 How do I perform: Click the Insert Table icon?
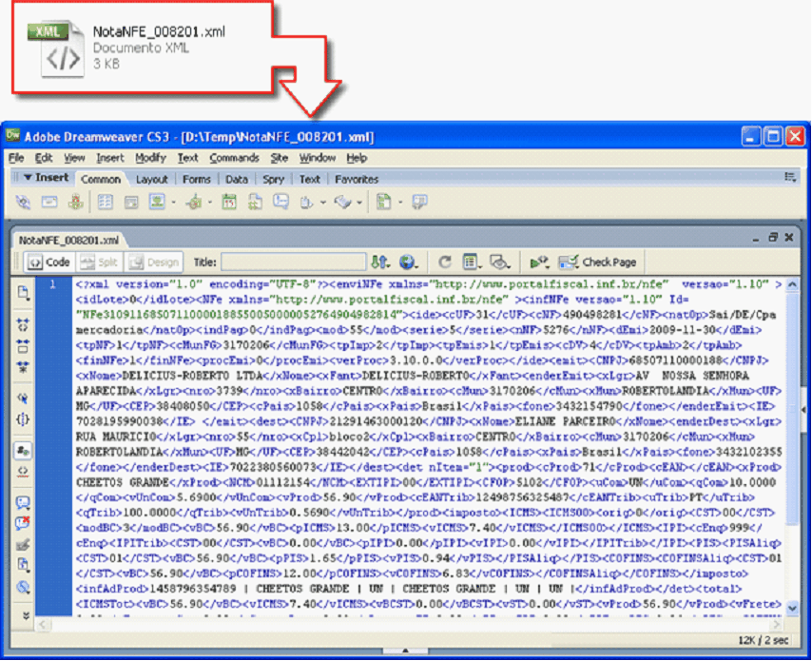click(x=106, y=202)
